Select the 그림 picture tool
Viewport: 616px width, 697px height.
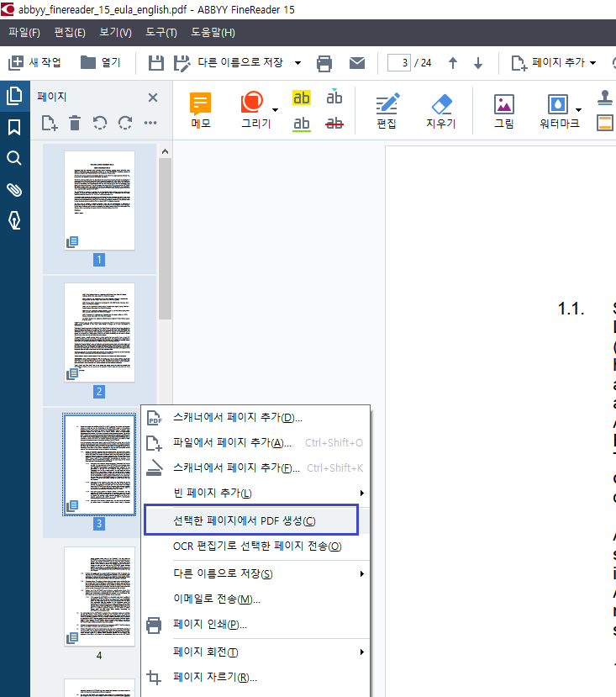pos(504,111)
